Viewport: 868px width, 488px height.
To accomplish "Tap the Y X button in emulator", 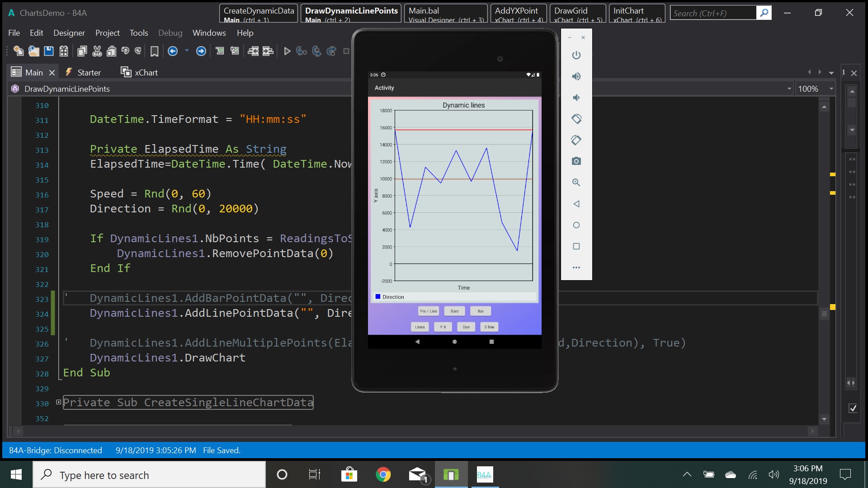I will (x=443, y=327).
